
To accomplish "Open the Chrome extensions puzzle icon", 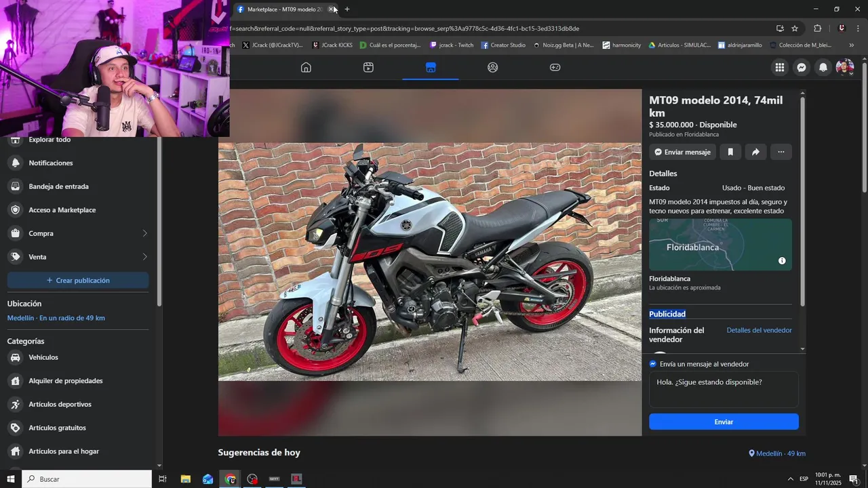I will tap(817, 28).
